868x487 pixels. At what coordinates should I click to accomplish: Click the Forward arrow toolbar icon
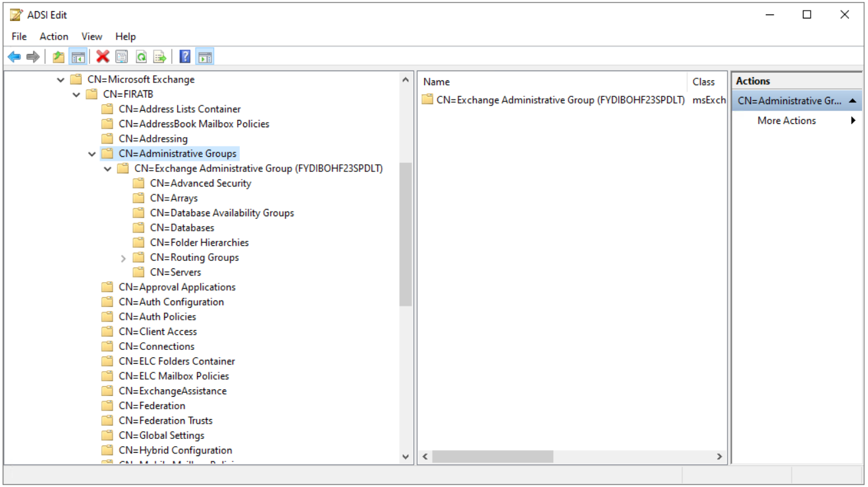tap(32, 57)
